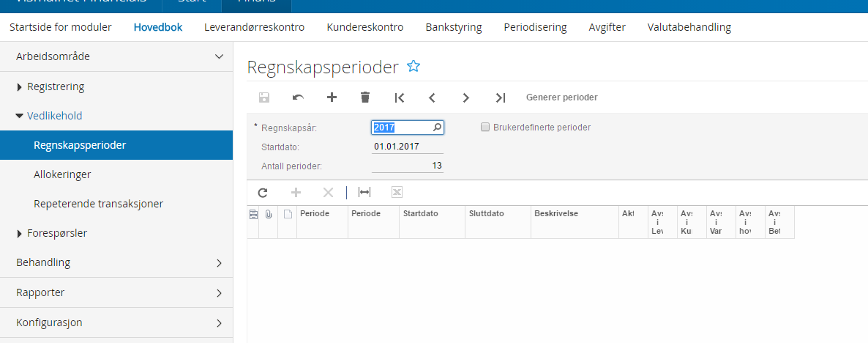This screenshot has height=343, width=868.
Task: Go to the last record
Action: tap(501, 97)
